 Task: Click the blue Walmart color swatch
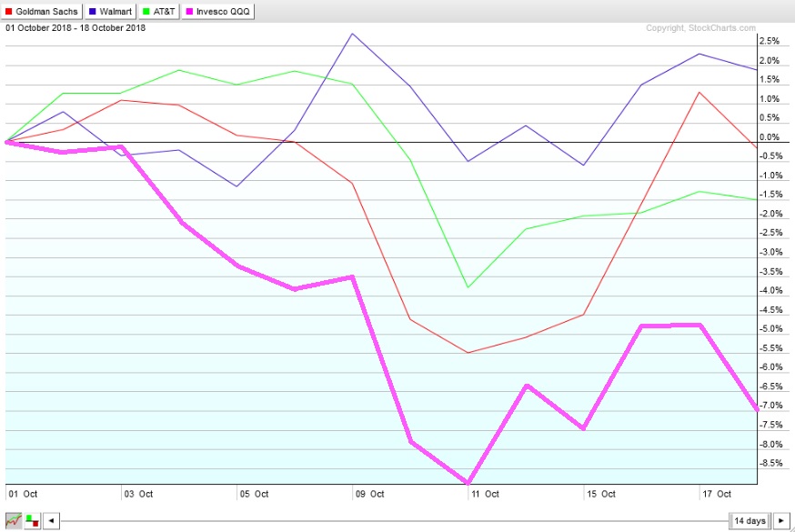click(x=92, y=11)
